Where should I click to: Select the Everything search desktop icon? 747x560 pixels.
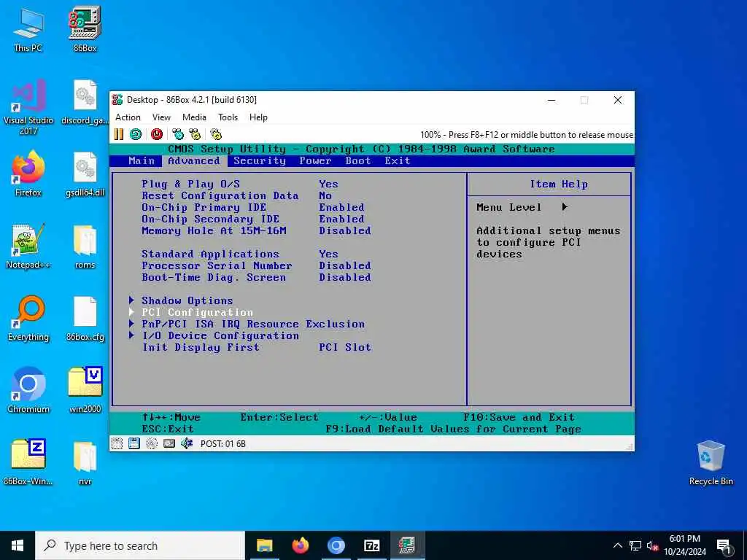(28, 319)
